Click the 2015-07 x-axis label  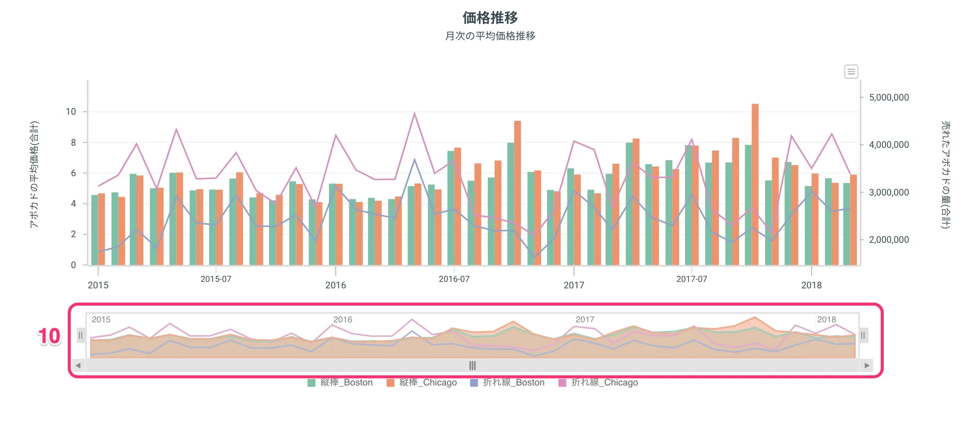(x=216, y=279)
